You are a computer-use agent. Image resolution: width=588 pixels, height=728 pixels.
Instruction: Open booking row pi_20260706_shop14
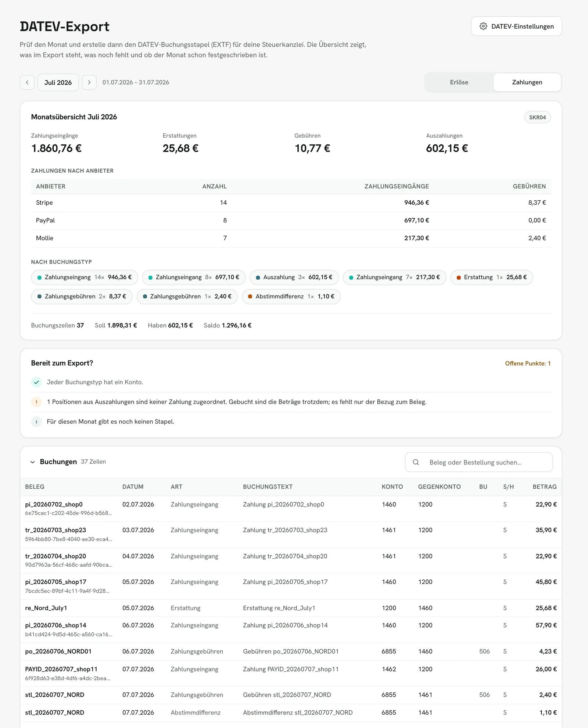(291, 630)
